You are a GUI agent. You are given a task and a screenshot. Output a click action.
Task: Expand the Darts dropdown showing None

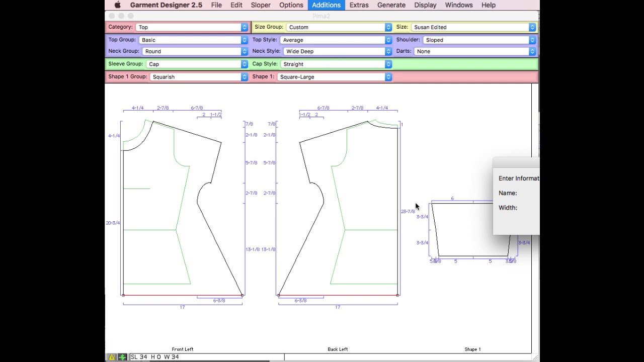coord(475,51)
